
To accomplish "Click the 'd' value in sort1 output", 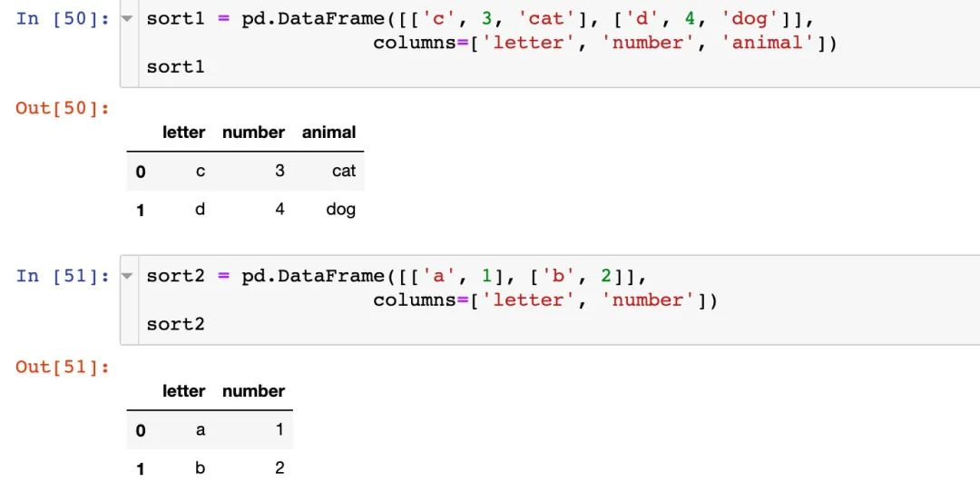I will point(201,210).
